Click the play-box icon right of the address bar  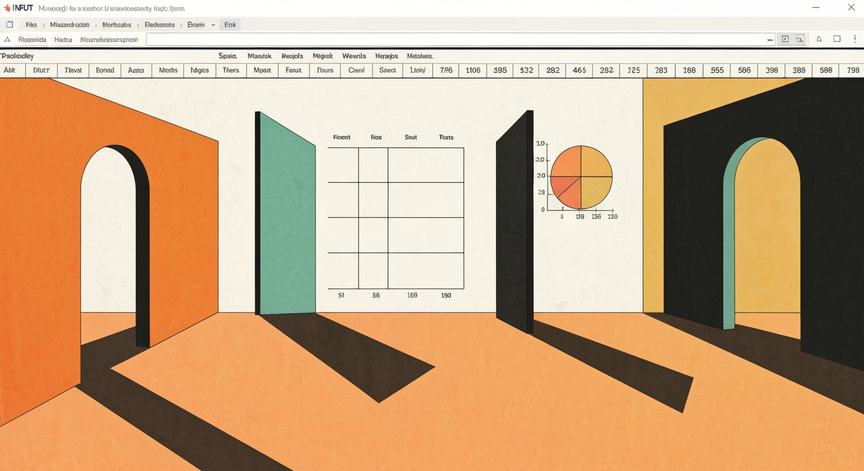(785, 39)
